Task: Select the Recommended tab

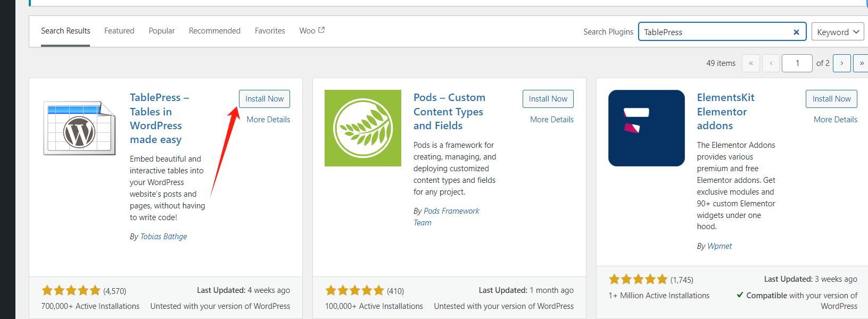Action: click(214, 30)
